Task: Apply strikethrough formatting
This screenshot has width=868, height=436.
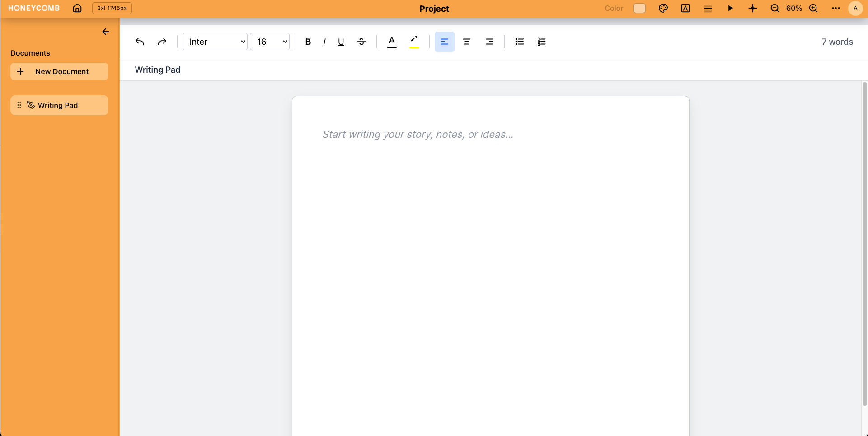Action: click(361, 42)
